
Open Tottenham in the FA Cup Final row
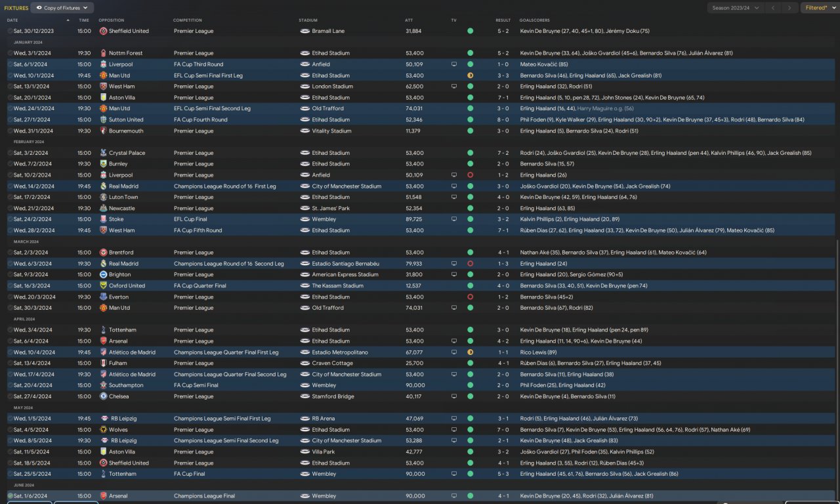[x=123, y=474]
